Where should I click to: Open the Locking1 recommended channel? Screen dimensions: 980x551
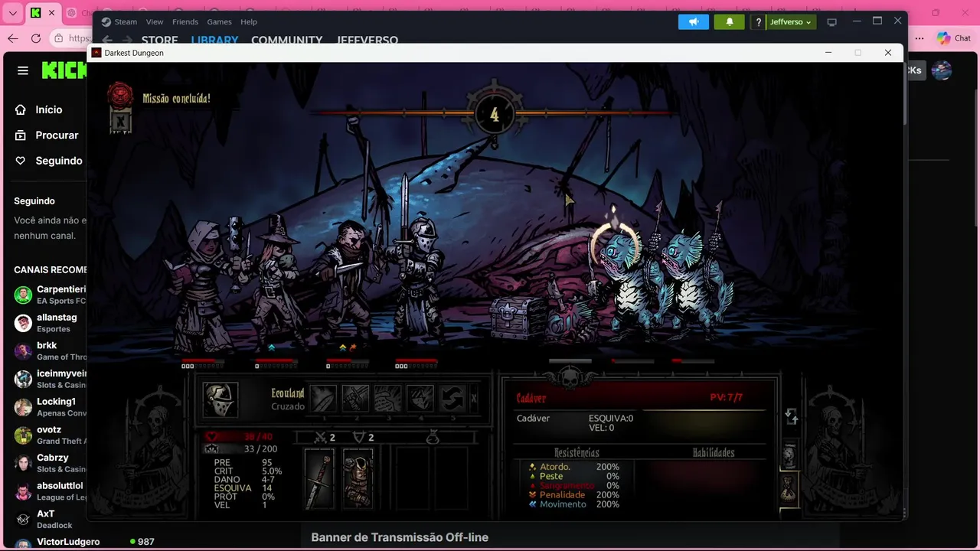[x=51, y=406]
